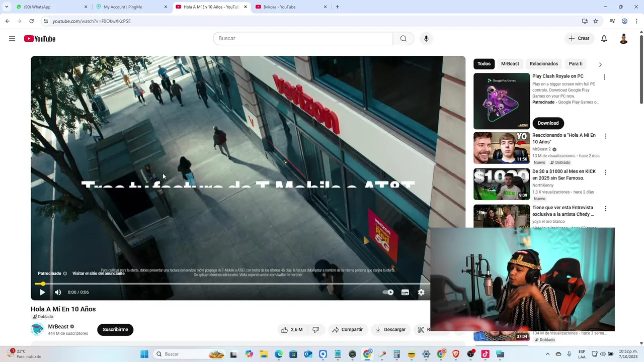Mute the video with the speaker icon
The image size is (644, 362).
(x=58, y=292)
